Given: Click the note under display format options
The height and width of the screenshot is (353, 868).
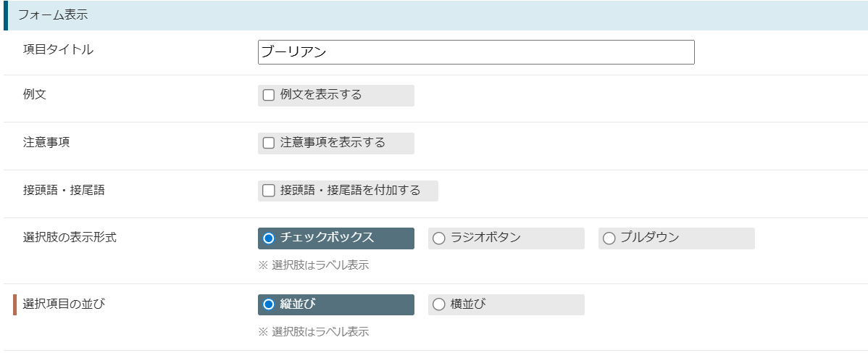Looking at the screenshot, I should click(313, 265).
